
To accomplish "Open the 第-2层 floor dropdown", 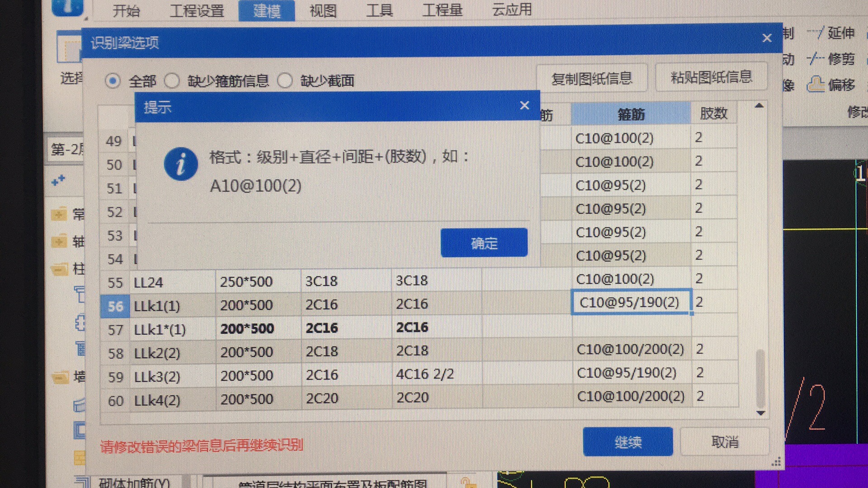I will click(x=66, y=149).
